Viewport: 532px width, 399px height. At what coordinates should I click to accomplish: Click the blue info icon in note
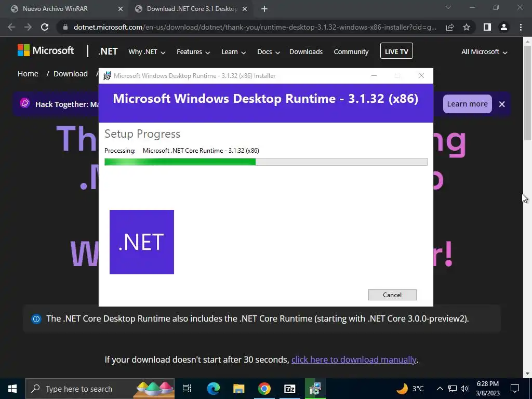point(36,319)
